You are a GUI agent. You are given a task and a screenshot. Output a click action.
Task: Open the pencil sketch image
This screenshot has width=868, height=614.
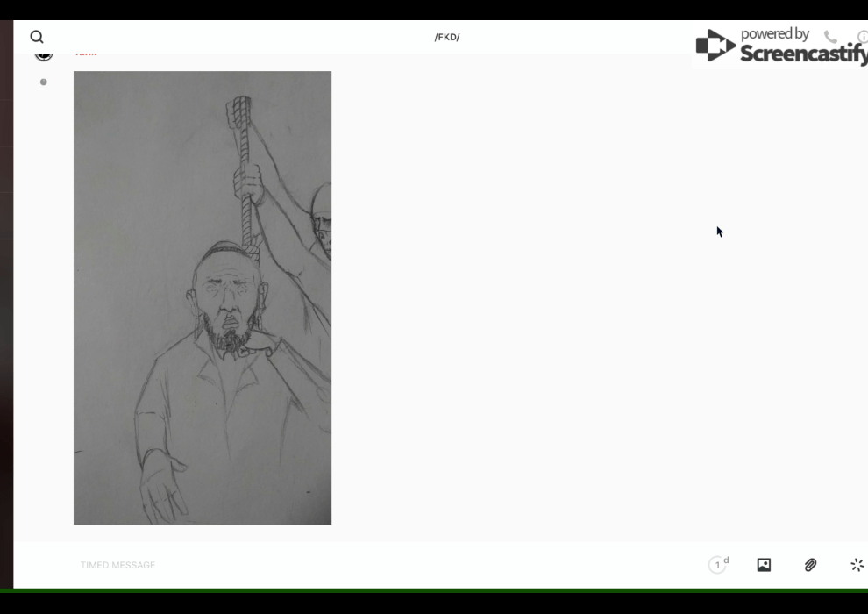point(202,298)
